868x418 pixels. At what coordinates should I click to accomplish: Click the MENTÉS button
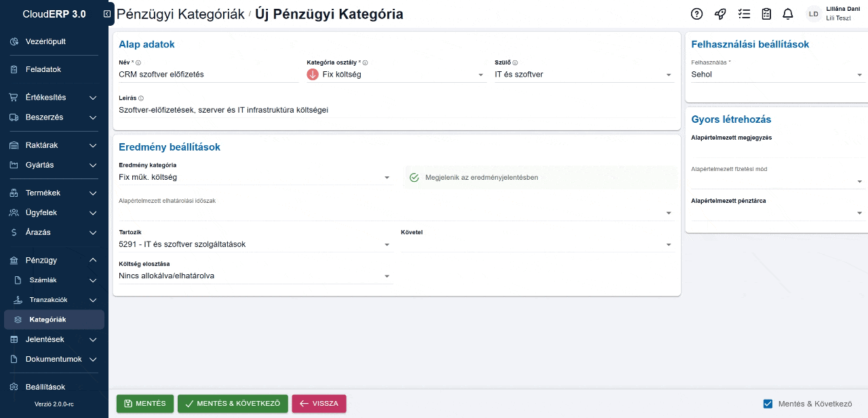click(144, 403)
